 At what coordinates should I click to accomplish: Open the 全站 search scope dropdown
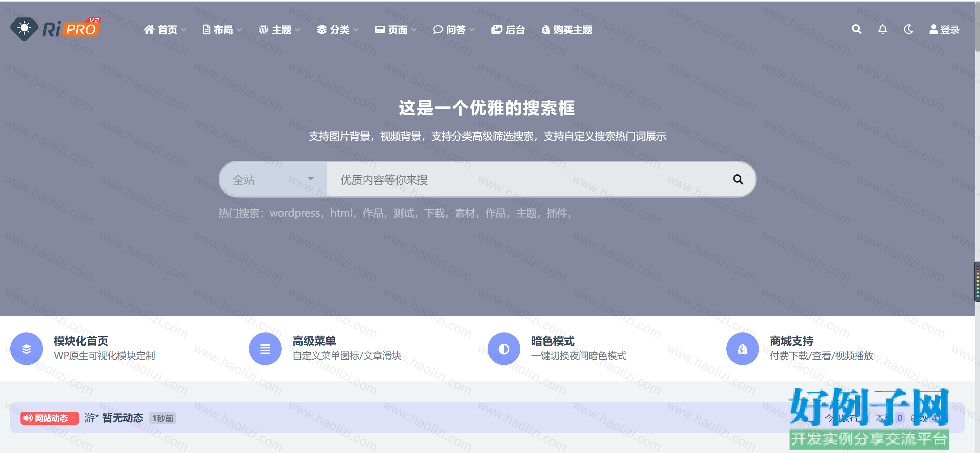pos(273,179)
